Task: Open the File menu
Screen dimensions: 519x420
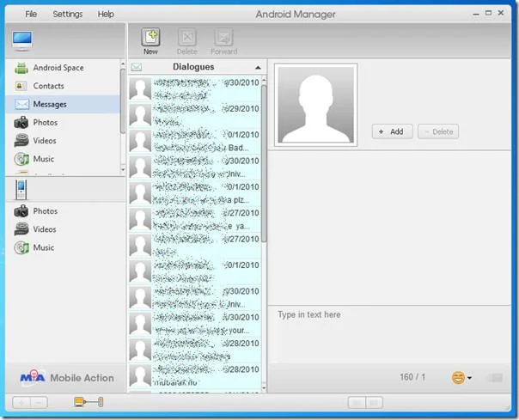Action: click(x=31, y=14)
